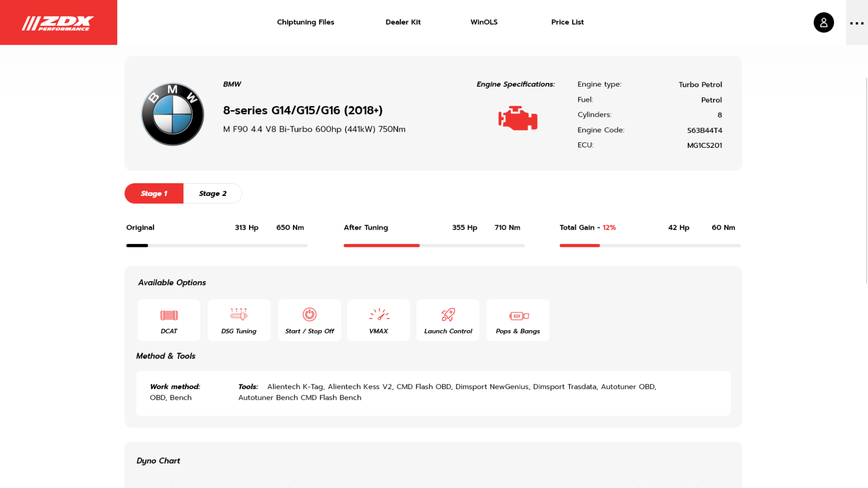Select the Start / Stop Off option
868x488 pixels.
tap(309, 320)
